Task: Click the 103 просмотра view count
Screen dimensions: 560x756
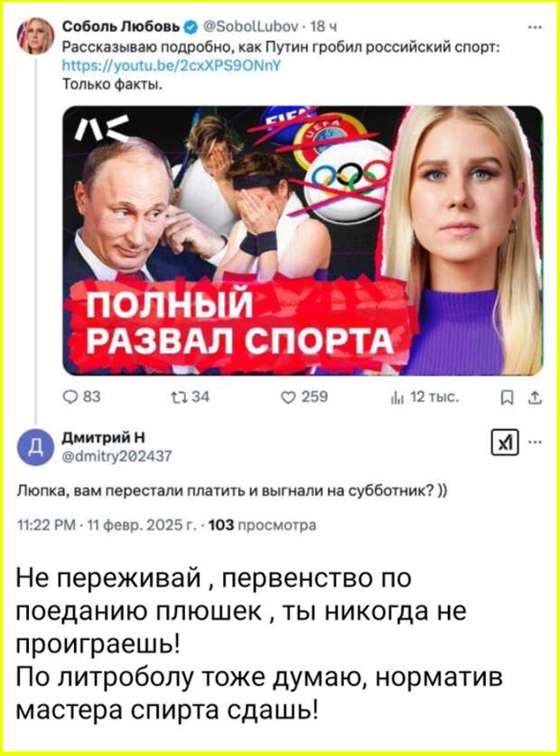Action: coord(263,525)
